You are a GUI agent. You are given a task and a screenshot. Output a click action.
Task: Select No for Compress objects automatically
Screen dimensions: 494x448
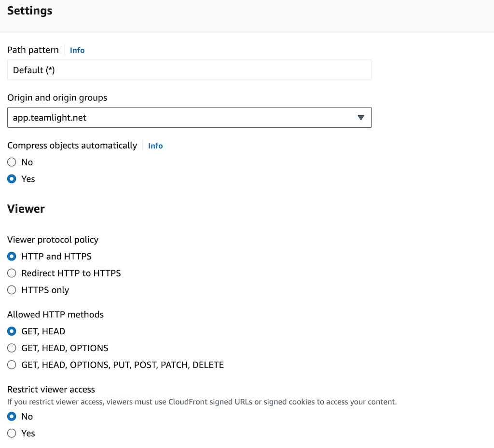coord(12,162)
